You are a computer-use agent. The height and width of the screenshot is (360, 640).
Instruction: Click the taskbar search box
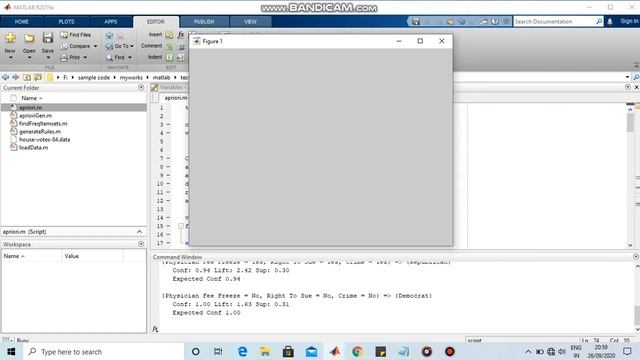coord(103,351)
